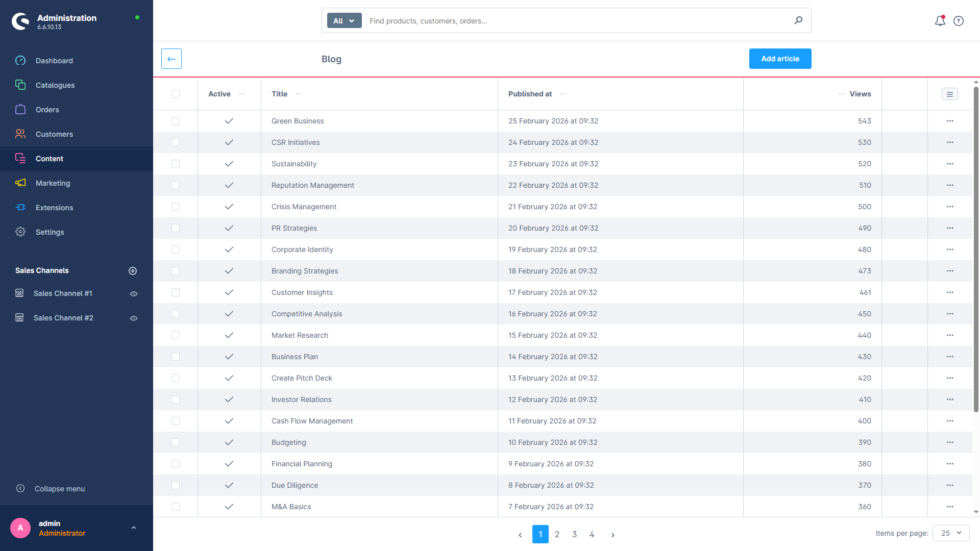Select the Financial Planning row checkbox
980x551 pixels.
point(176,464)
